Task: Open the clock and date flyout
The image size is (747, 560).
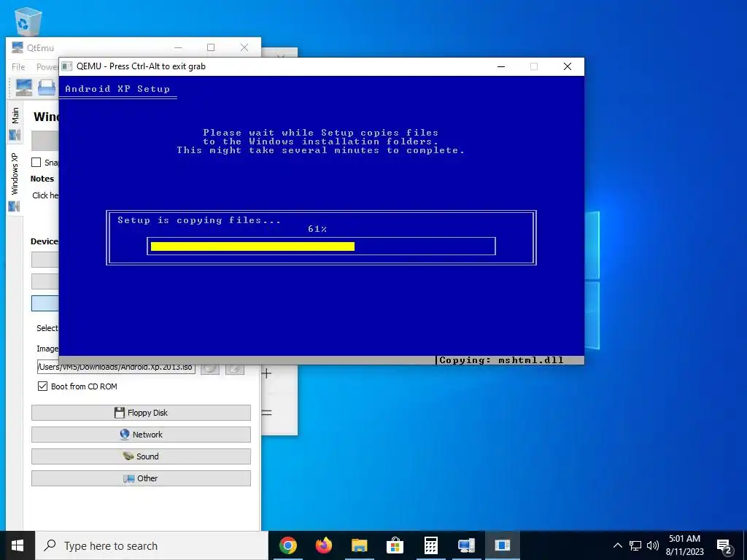Action: 684,545
